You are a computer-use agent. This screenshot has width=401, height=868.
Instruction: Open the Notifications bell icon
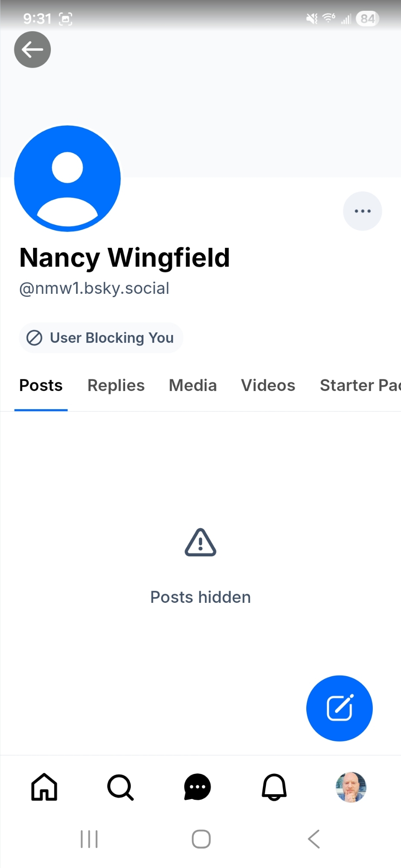274,787
